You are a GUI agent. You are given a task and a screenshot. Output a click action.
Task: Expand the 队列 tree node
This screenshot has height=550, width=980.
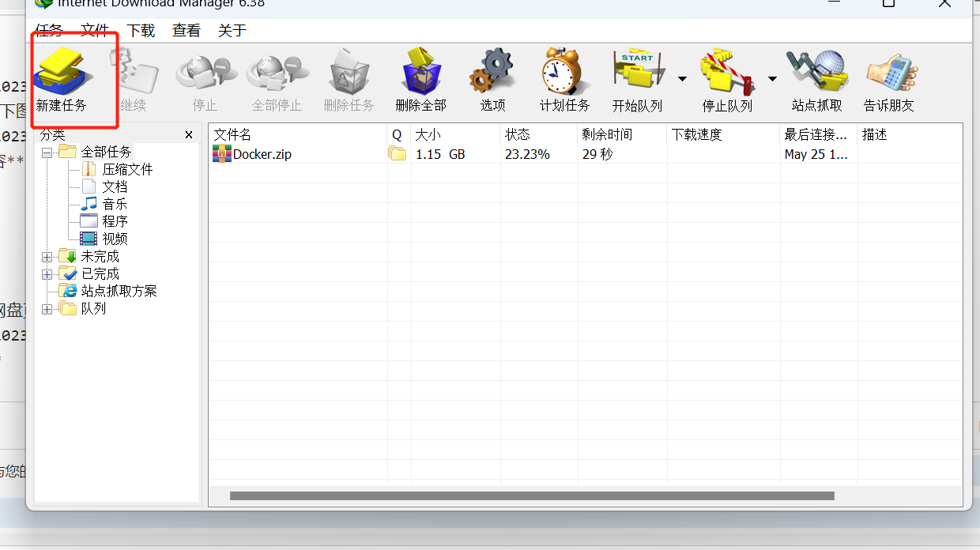coord(47,309)
